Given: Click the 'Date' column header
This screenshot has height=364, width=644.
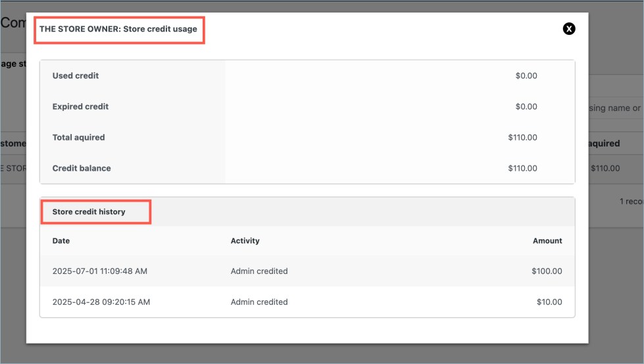Looking at the screenshot, I should pos(61,240).
